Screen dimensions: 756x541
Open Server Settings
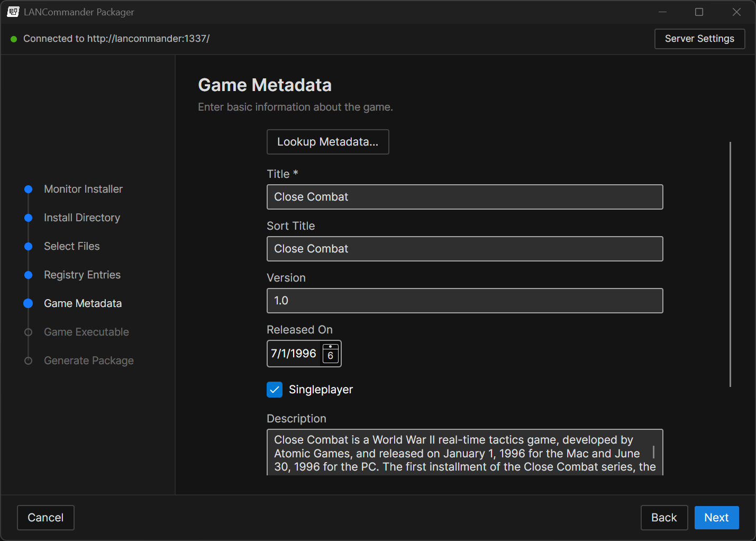699,39
